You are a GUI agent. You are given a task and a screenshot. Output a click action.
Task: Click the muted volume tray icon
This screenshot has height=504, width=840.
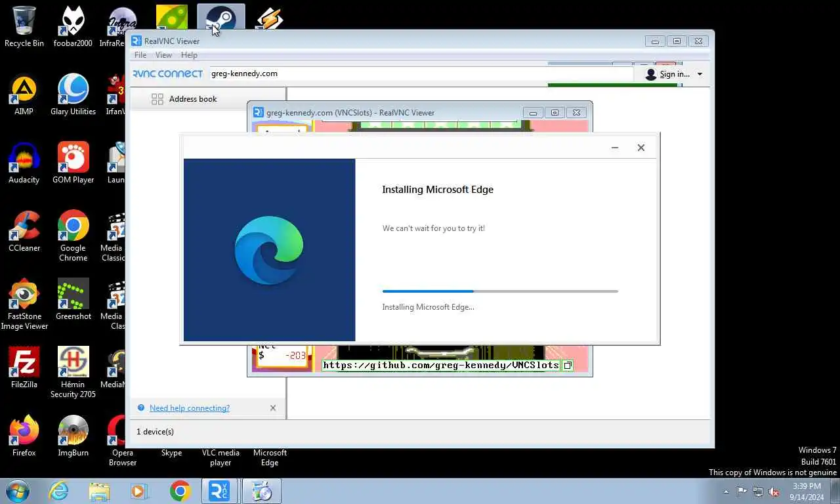(x=774, y=491)
